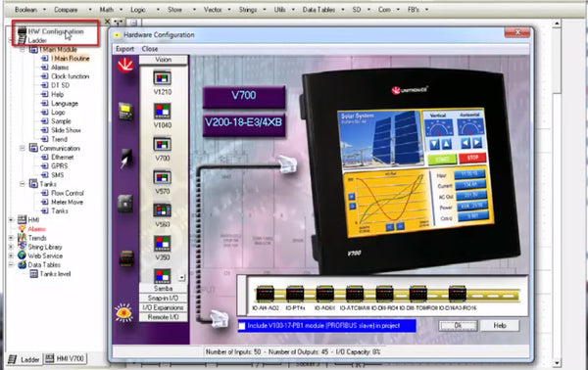Screen dimensions: 588x370
Task: Click the IO-DI8-RO4 expansion module
Action: tap(384, 294)
